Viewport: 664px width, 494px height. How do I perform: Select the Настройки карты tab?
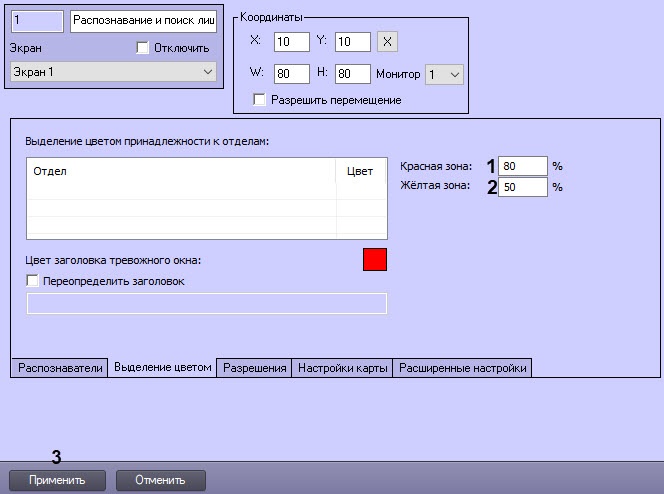point(342,368)
